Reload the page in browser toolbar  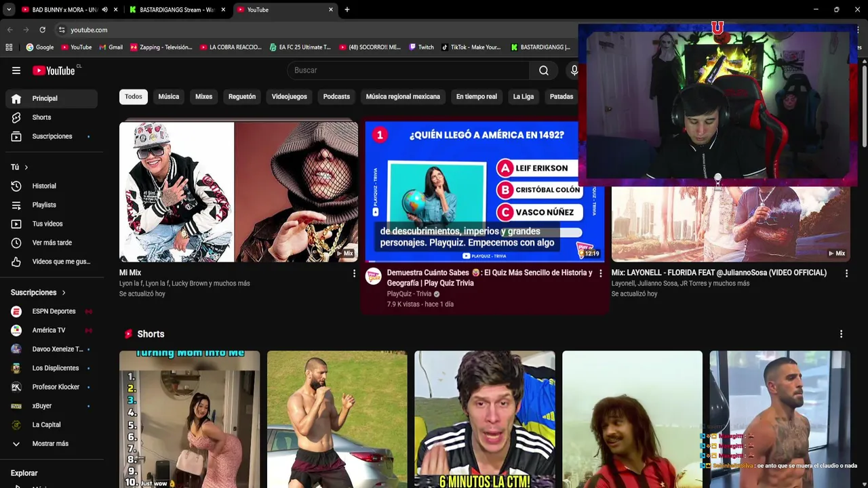[x=42, y=30]
